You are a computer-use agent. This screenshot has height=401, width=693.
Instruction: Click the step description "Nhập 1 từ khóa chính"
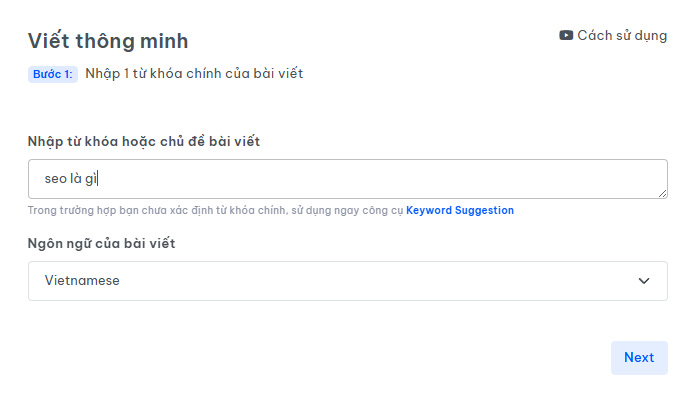click(194, 74)
